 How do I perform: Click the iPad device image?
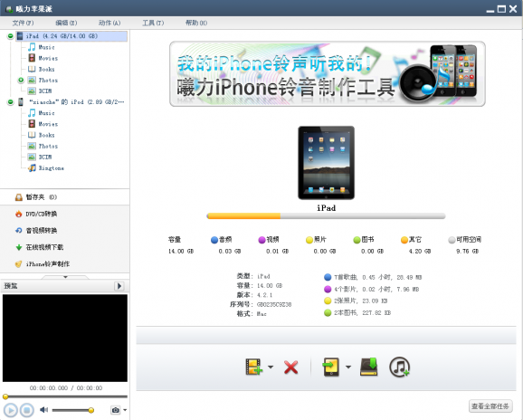[x=327, y=163]
